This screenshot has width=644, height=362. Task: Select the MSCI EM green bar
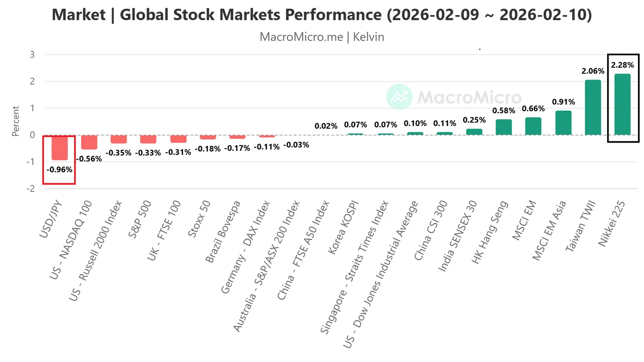pos(533,126)
